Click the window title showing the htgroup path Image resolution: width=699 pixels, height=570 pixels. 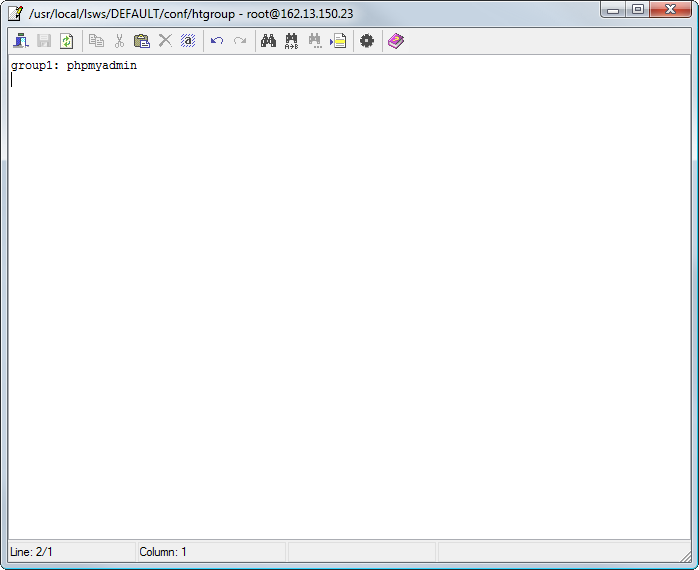coord(191,14)
